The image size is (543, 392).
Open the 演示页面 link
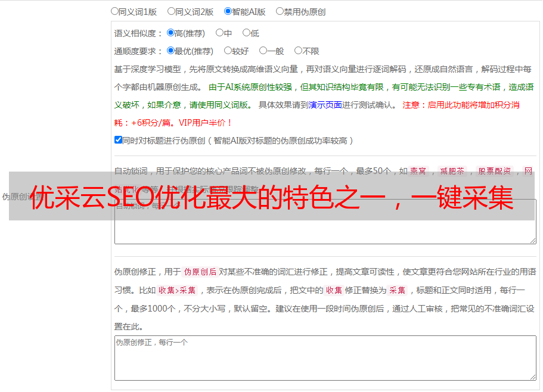pyautogui.click(x=325, y=105)
